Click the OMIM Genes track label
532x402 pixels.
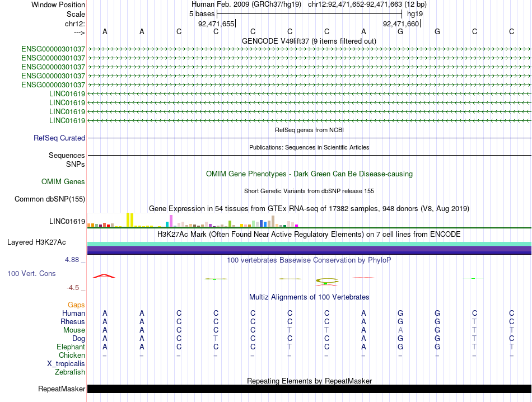(63, 181)
